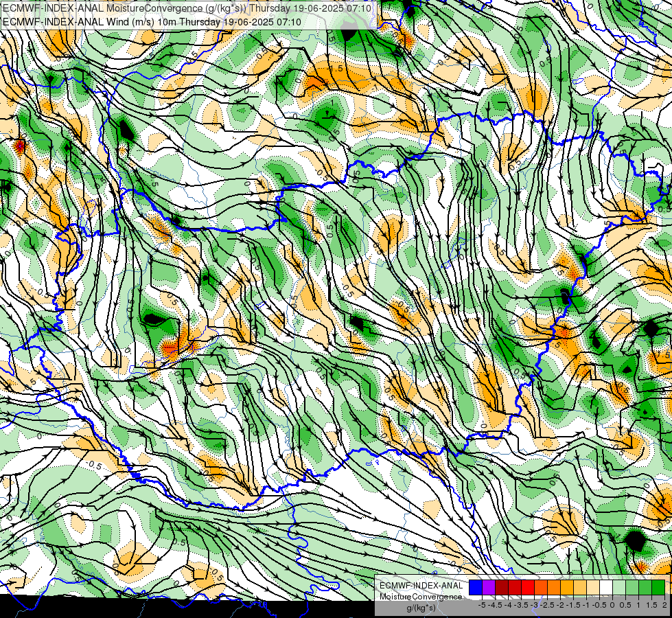Click the -5 tick label on the legend
Viewport: 672px width, 618px height.
482,605
